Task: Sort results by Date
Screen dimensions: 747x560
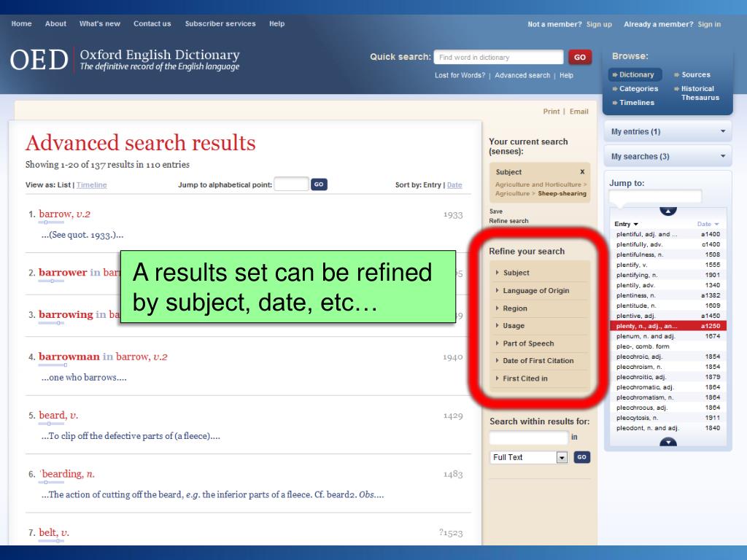Action: point(454,184)
